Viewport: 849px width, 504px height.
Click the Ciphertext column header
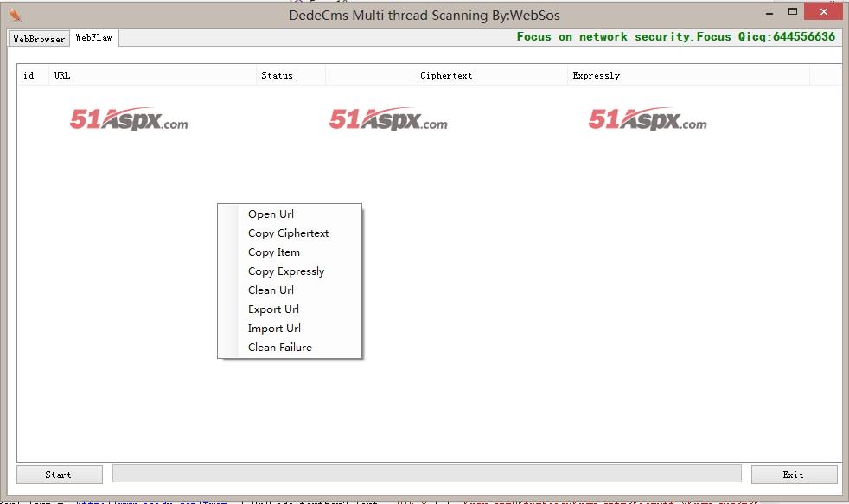point(446,75)
